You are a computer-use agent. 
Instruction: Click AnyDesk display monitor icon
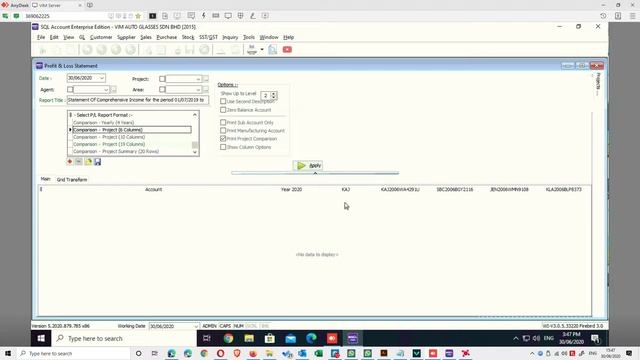(228, 16)
